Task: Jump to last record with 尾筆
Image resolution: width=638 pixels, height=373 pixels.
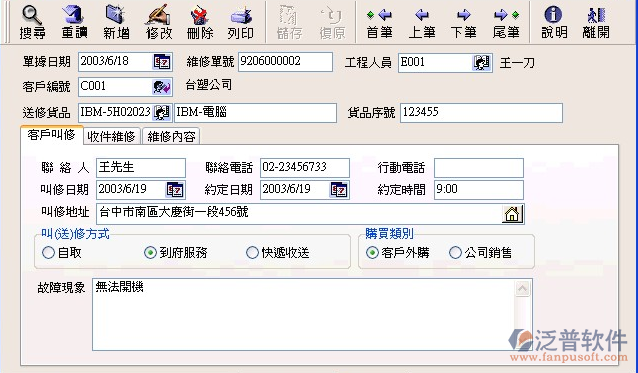Action: [506, 23]
